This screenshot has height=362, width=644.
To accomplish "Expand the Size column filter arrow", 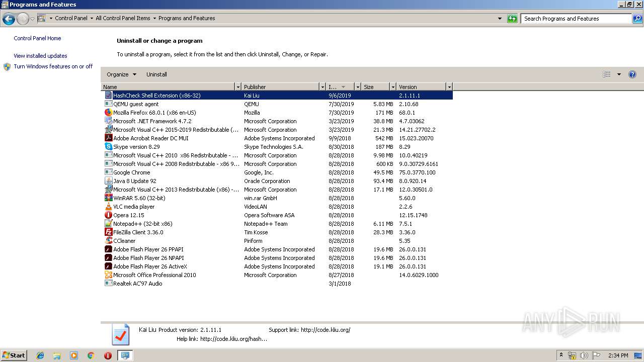I will [392, 87].
